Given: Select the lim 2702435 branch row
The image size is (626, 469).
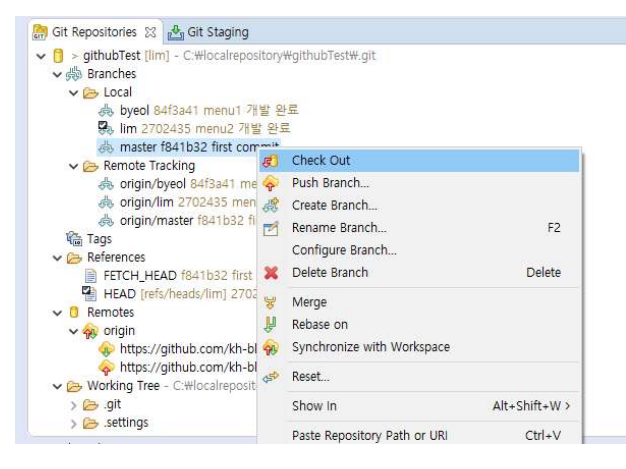Looking at the screenshot, I should click(x=194, y=129).
